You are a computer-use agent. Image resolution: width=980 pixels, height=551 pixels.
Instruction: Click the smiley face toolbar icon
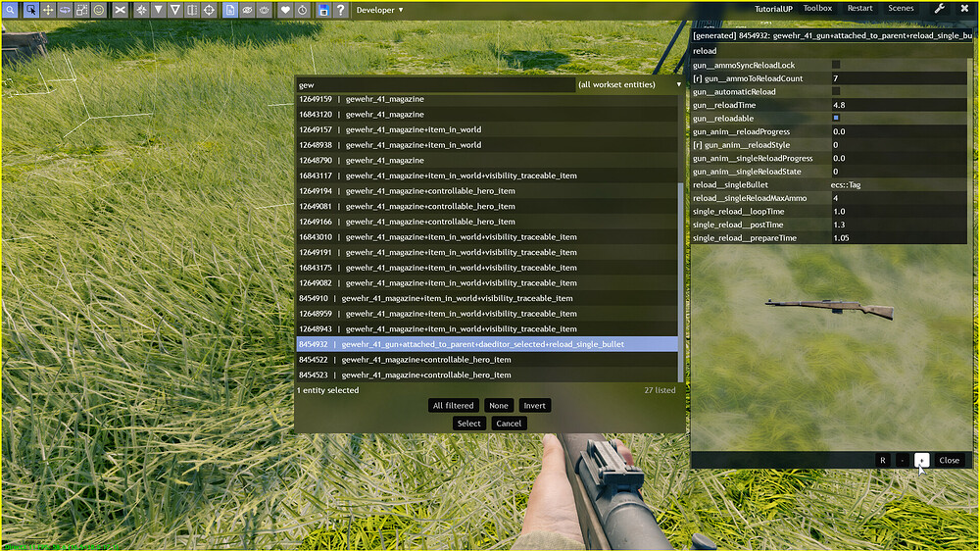click(x=99, y=10)
